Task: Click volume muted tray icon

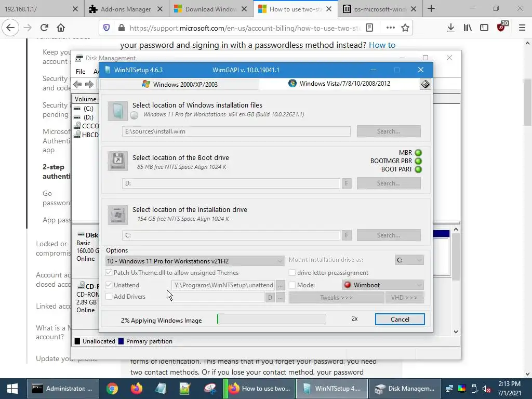Action: click(x=486, y=389)
